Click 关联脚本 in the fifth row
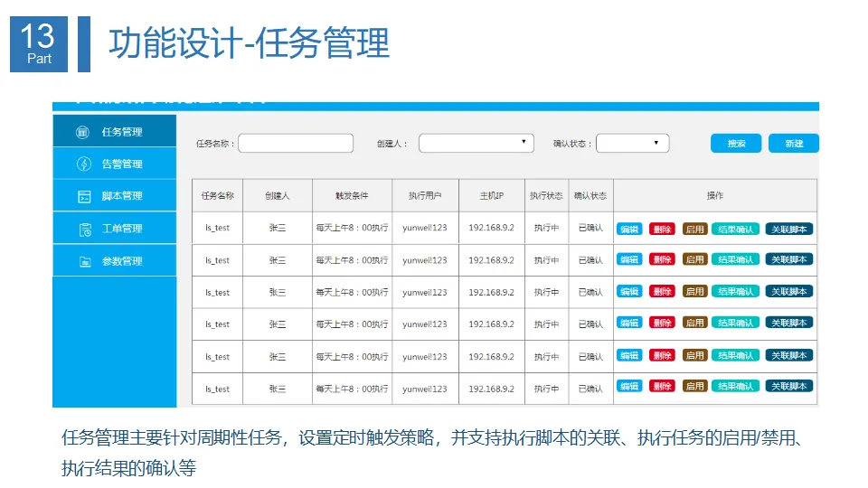 (788, 355)
